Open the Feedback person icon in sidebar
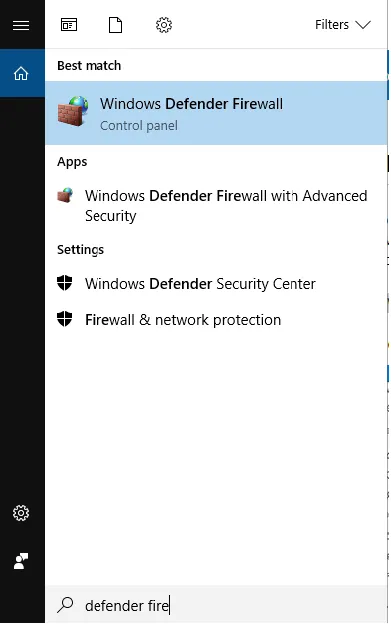Image resolution: width=391 pixels, height=629 pixels. (x=21, y=561)
